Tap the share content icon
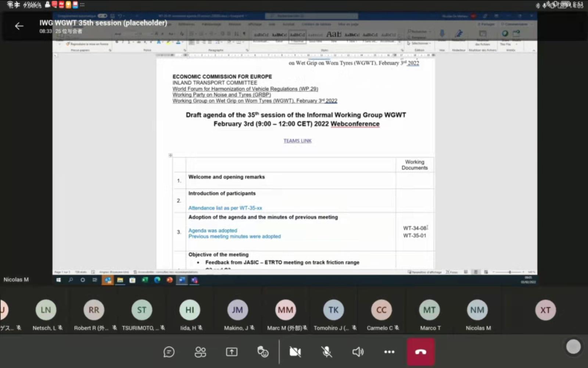 (232, 352)
